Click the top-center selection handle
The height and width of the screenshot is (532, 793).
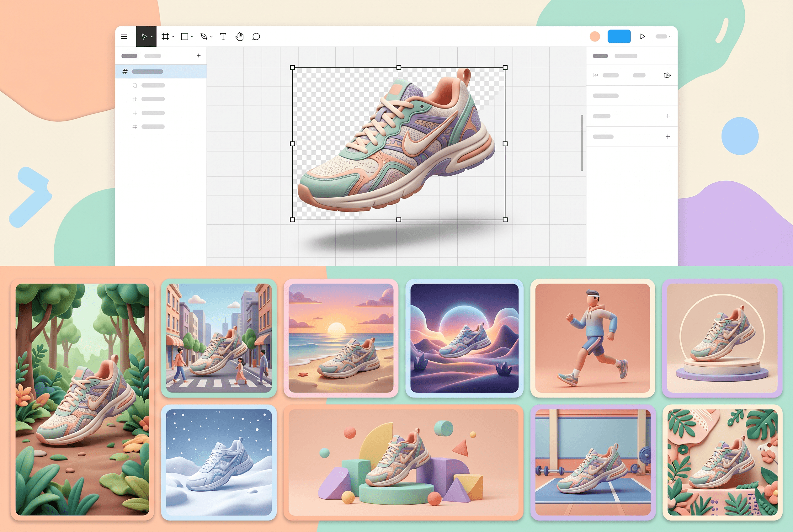tap(399, 67)
